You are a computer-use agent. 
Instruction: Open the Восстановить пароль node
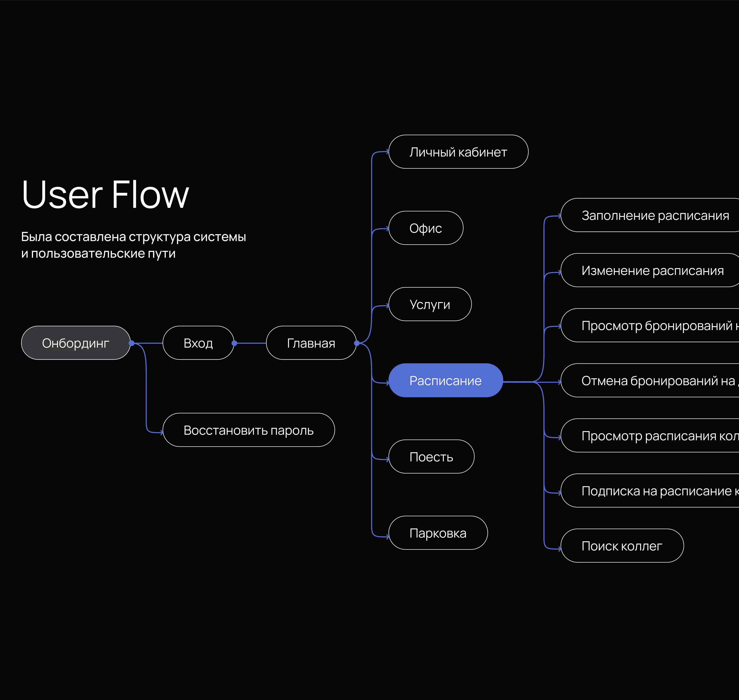(x=248, y=430)
